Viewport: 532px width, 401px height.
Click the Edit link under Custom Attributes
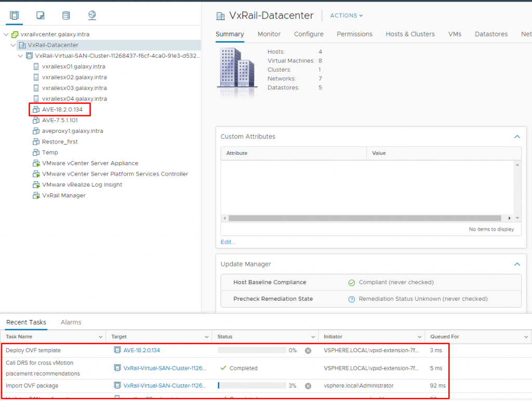point(228,242)
